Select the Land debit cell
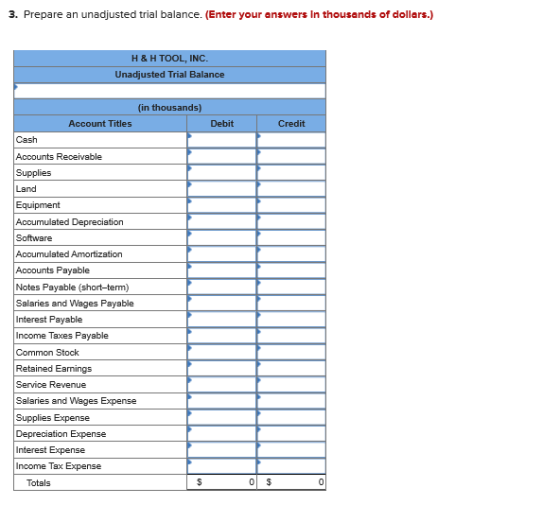Image resolution: width=560 pixels, height=523 pixels. tap(222, 189)
